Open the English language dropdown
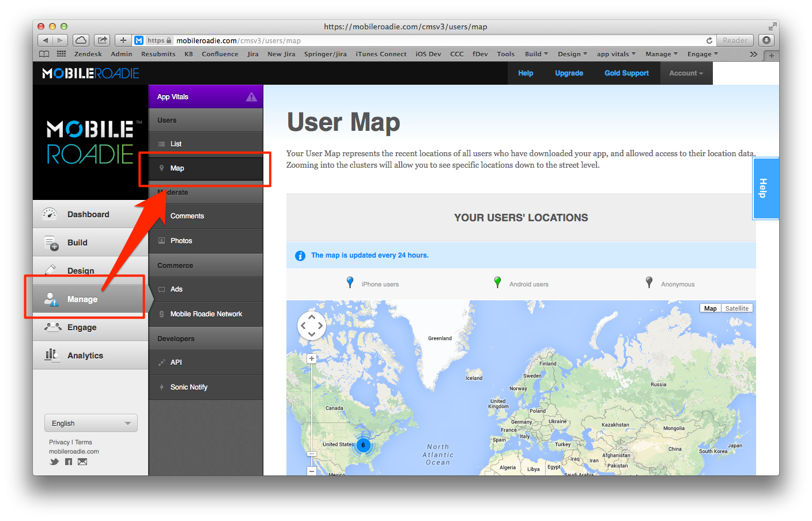The image size is (812, 521). point(91,423)
